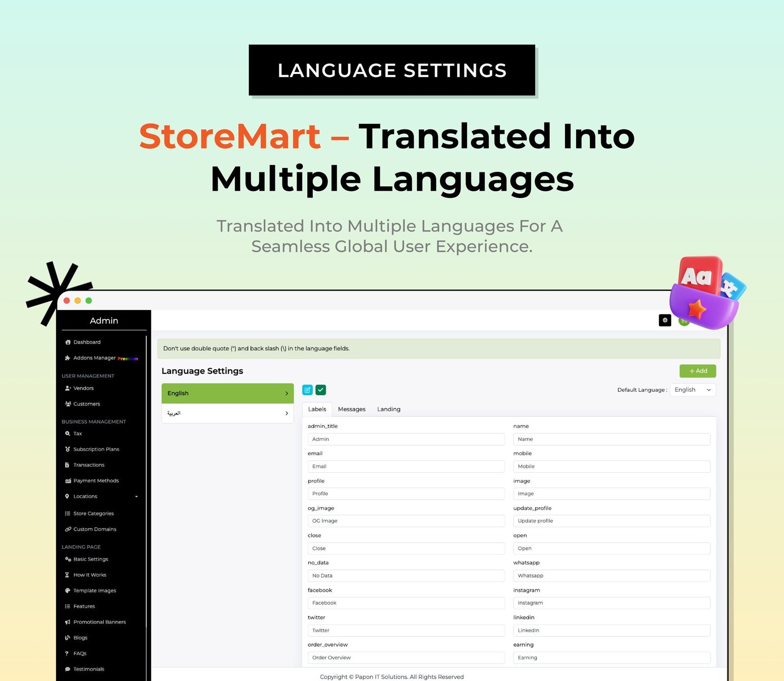The image size is (784, 681).
Task: Switch to the Landing tab
Action: click(x=389, y=409)
